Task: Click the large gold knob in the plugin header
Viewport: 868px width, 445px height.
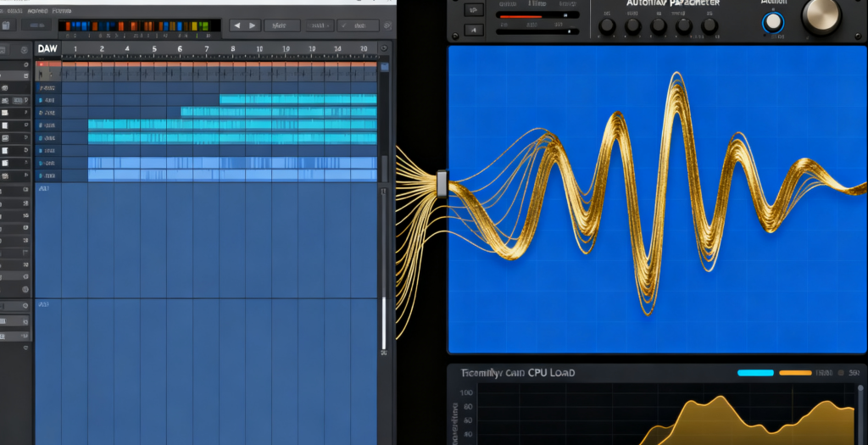Action: tap(821, 16)
